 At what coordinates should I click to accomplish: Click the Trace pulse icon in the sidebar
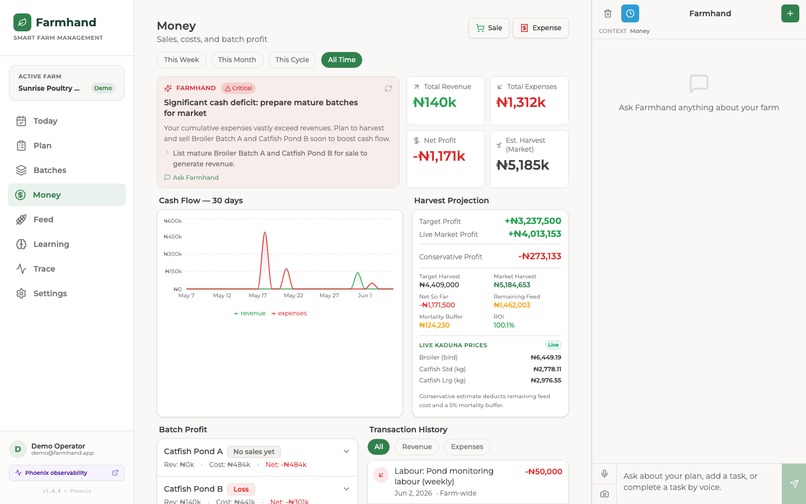(21, 269)
